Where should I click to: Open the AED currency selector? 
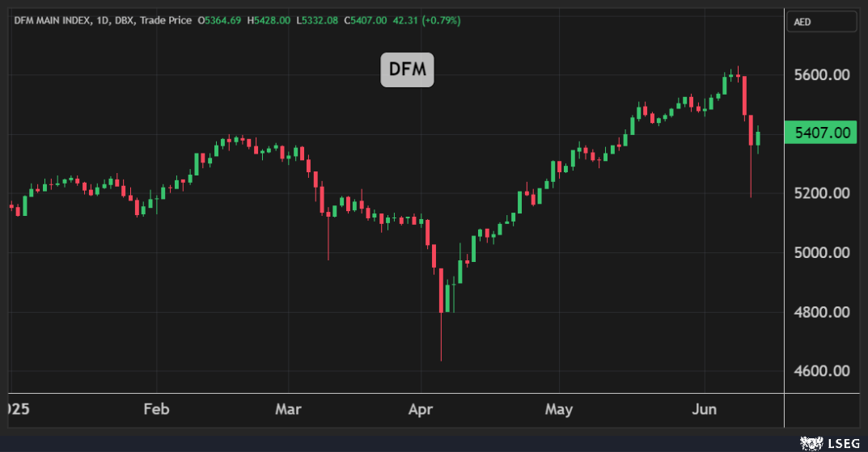[822, 22]
